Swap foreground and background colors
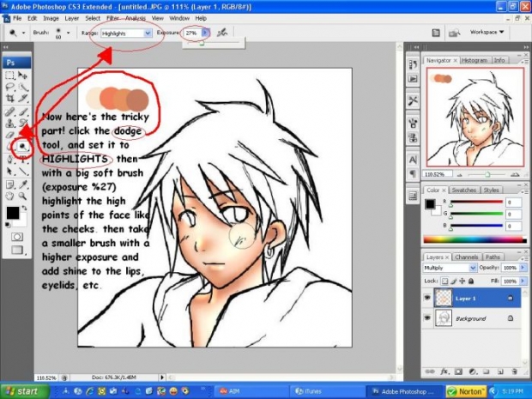This screenshot has width=532, height=399. coord(24,208)
